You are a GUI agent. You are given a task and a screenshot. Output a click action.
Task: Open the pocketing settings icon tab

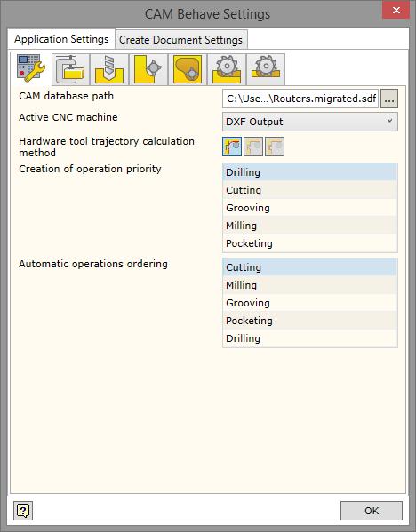click(x=188, y=69)
